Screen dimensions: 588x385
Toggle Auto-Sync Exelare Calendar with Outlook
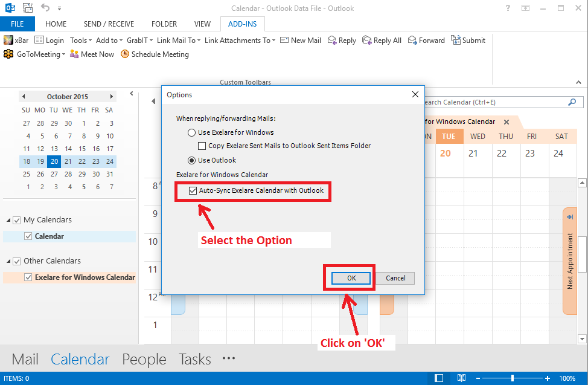(193, 190)
